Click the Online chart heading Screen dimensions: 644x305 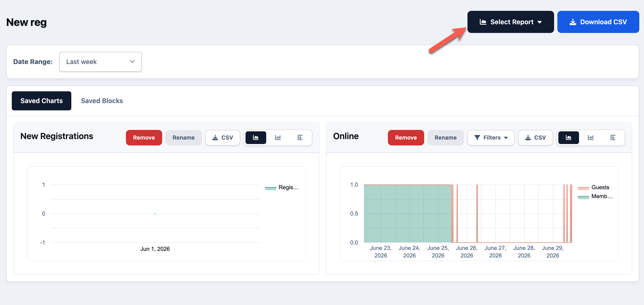point(346,136)
